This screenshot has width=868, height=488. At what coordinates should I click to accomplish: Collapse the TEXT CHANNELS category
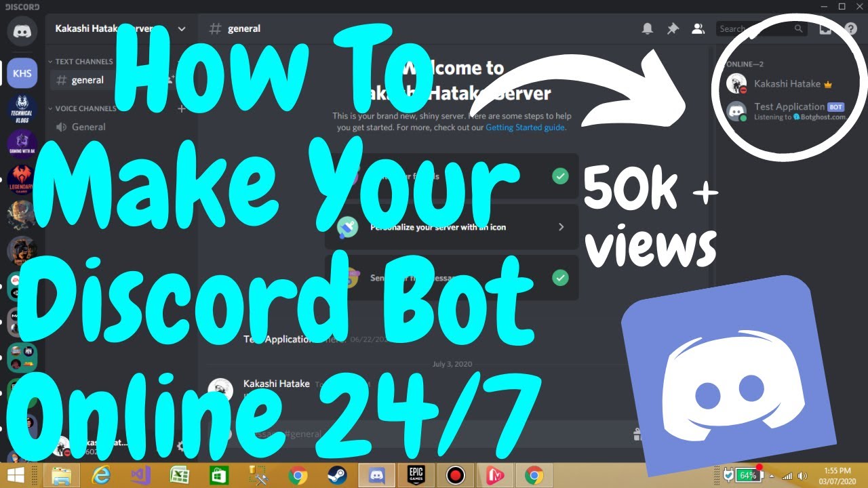80,62
